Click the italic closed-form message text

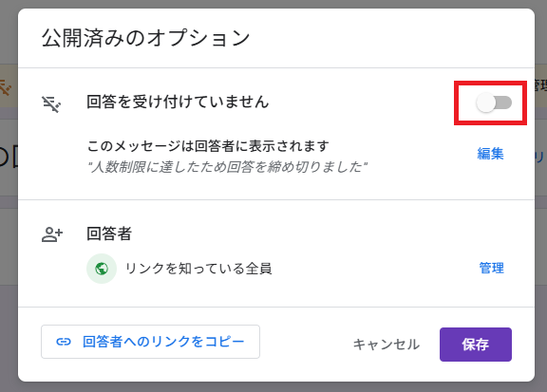point(228,167)
